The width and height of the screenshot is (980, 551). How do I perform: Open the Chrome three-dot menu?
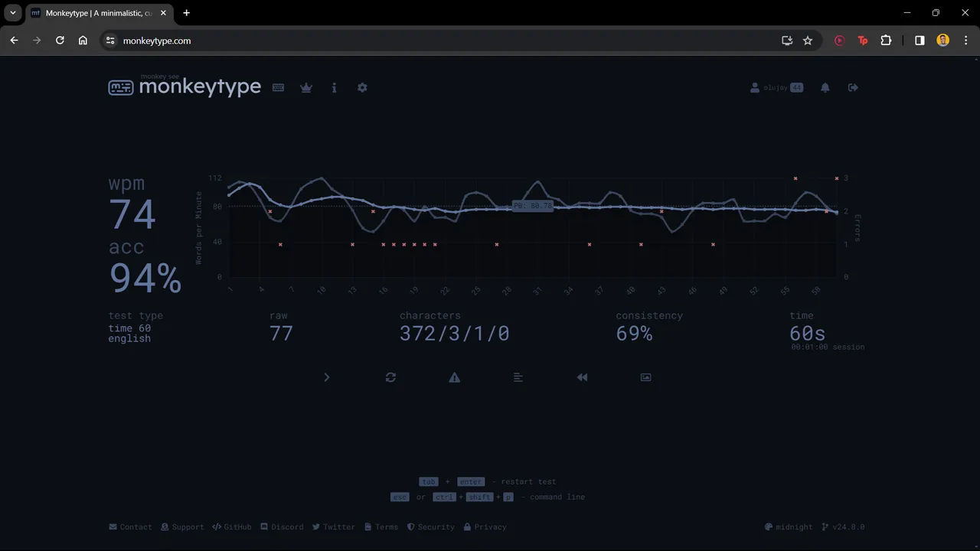tap(965, 41)
